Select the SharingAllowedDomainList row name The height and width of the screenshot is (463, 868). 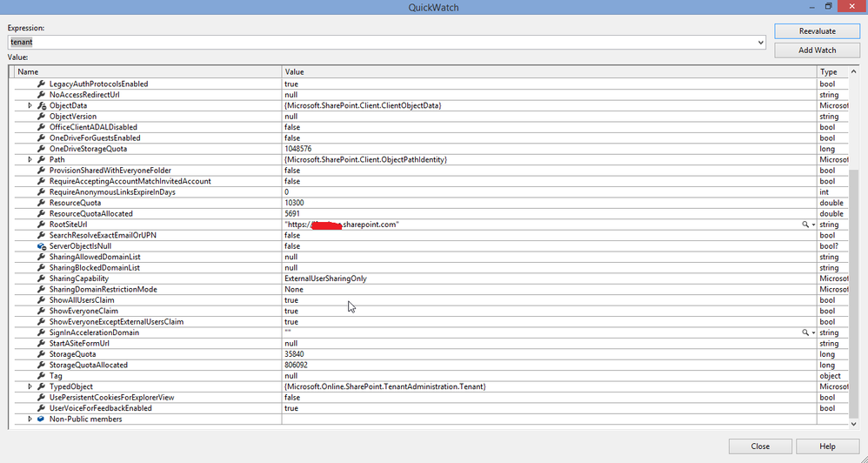coord(95,257)
